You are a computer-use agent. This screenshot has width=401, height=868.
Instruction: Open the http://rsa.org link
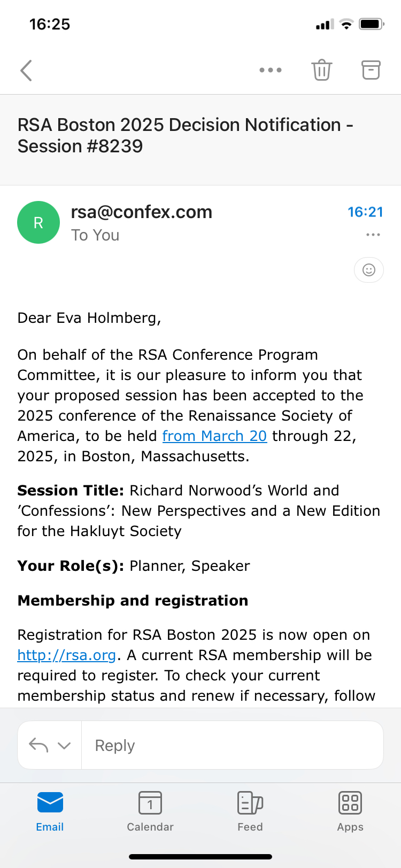[x=66, y=655]
